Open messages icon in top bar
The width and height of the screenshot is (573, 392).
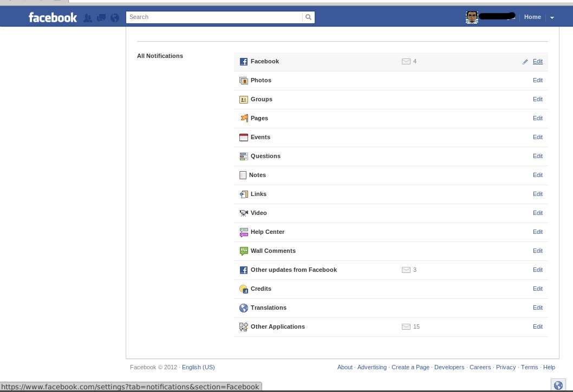tap(101, 17)
